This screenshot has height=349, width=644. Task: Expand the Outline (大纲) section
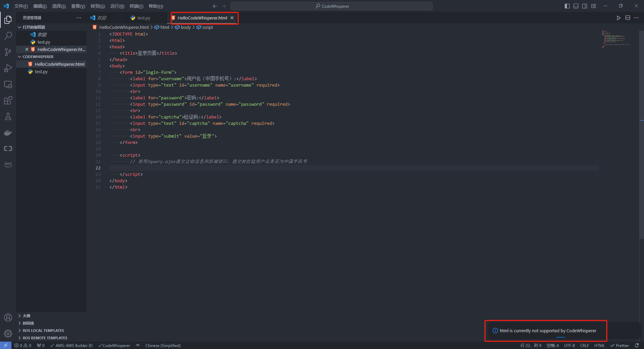pos(51,316)
